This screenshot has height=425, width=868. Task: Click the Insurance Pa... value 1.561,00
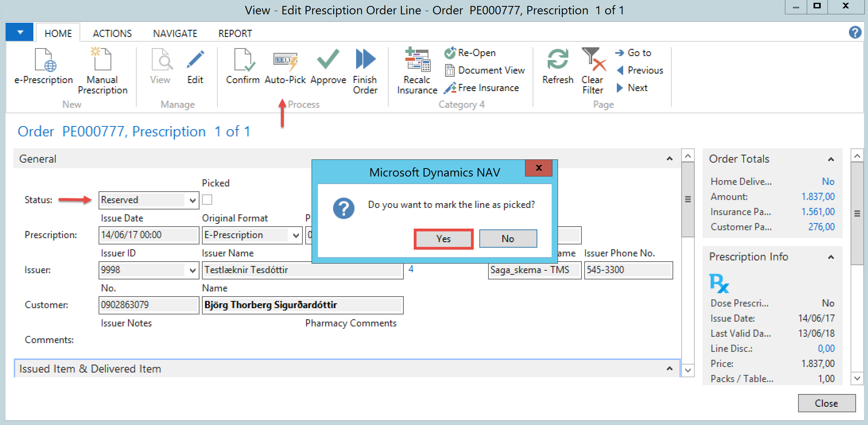pos(818,212)
